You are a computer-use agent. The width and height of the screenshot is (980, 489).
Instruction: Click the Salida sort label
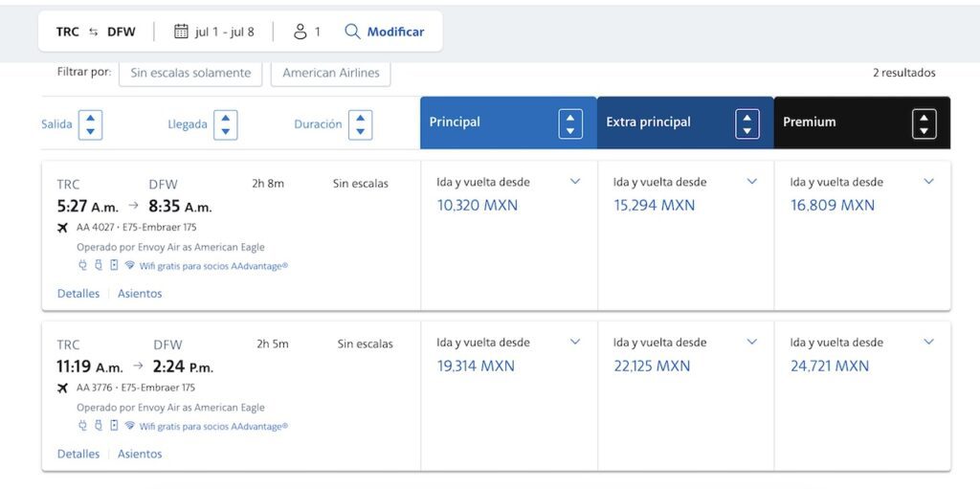click(56, 123)
